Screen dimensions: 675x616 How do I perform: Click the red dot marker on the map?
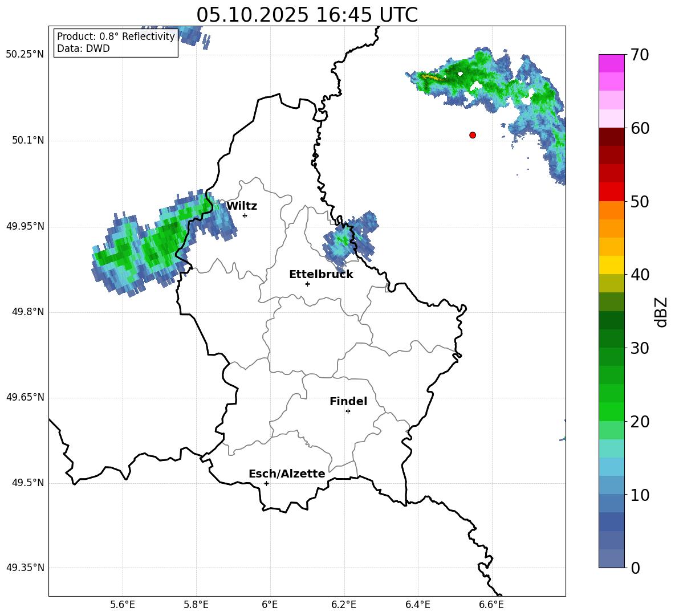tap(473, 135)
